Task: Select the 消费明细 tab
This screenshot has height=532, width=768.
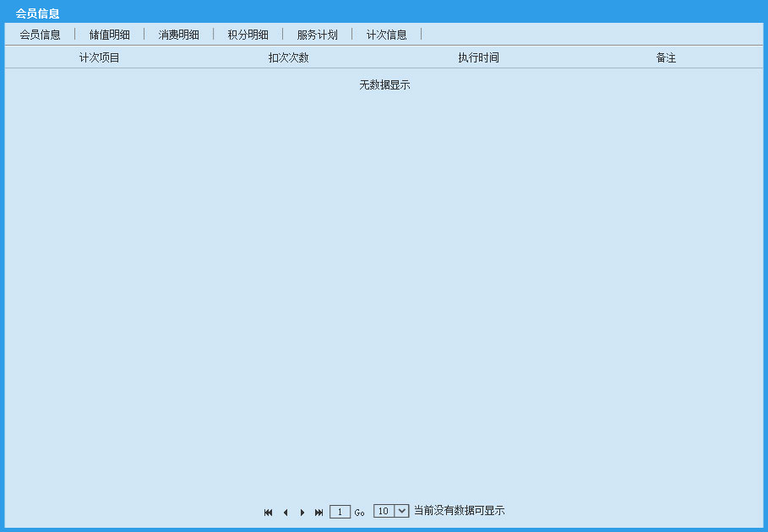Action: 179,35
